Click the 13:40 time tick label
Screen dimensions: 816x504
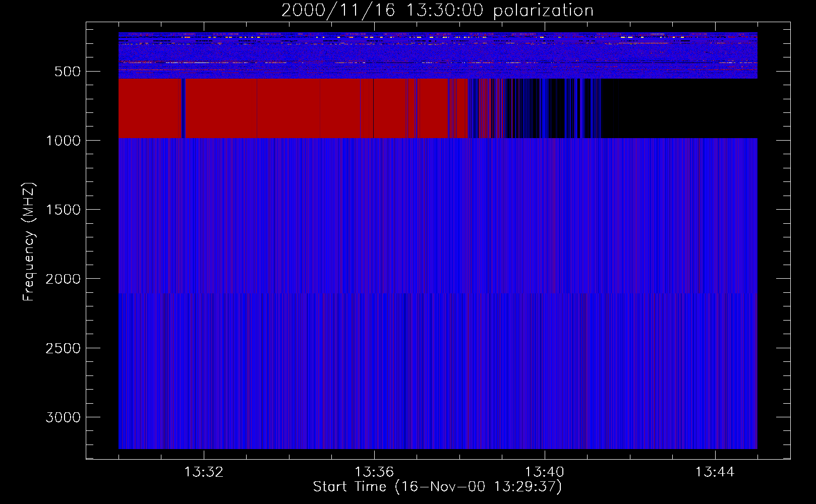coord(545,472)
